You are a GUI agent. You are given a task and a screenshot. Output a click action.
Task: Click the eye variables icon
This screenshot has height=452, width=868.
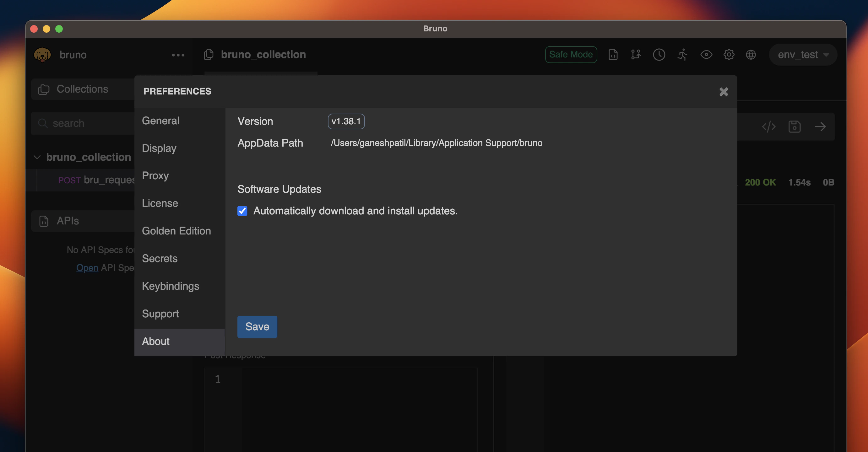[x=706, y=55]
